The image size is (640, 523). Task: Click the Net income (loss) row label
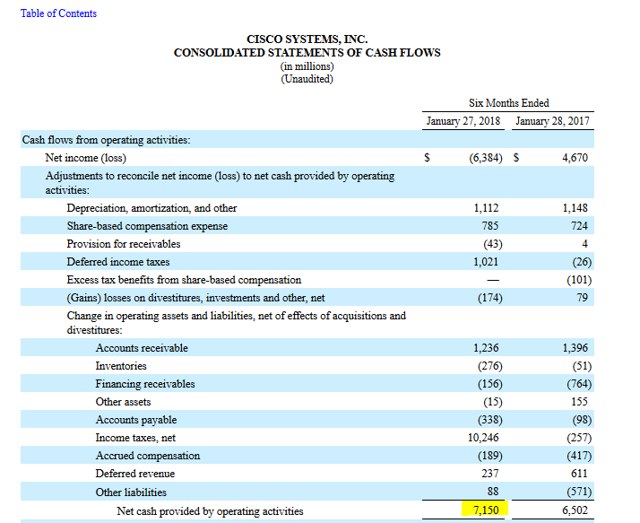pyautogui.click(x=85, y=158)
